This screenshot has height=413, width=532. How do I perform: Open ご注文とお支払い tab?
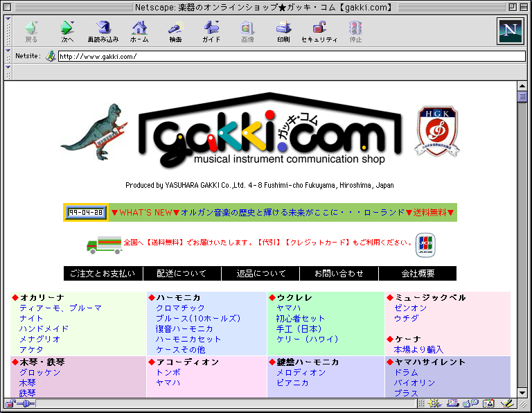pyautogui.click(x=103, y=274)
